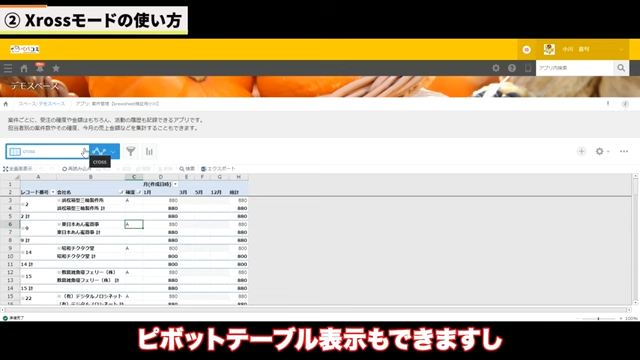
Task: Click the 全画面表示 fullscreen button
Action: pyautogui.click(x=18, y=169)
